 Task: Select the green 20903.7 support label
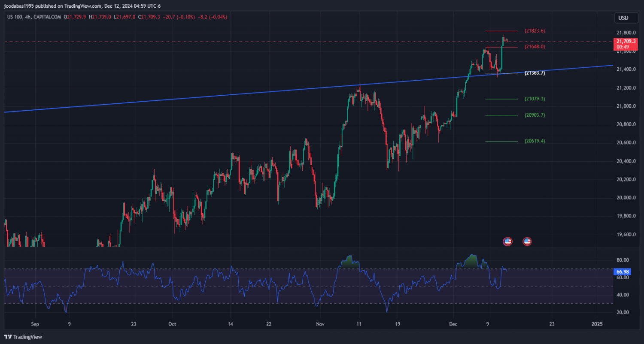535,115
